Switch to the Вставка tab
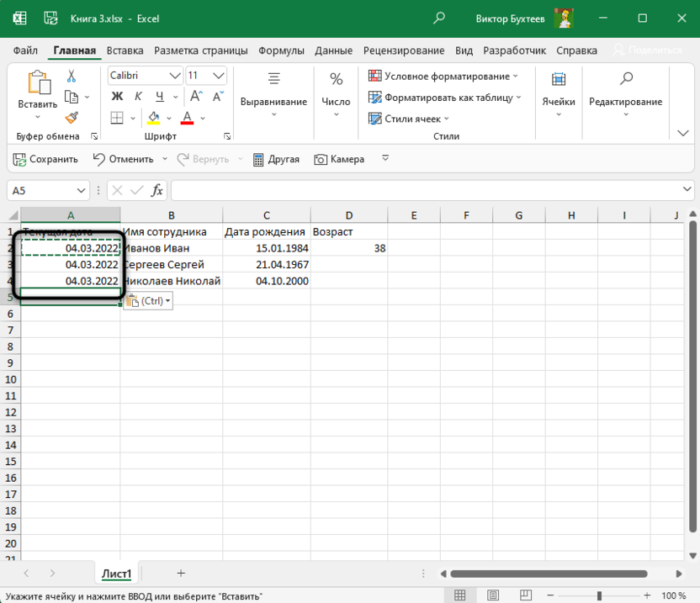The width and height of the screenshot is (700, 603). click(125, 50)
